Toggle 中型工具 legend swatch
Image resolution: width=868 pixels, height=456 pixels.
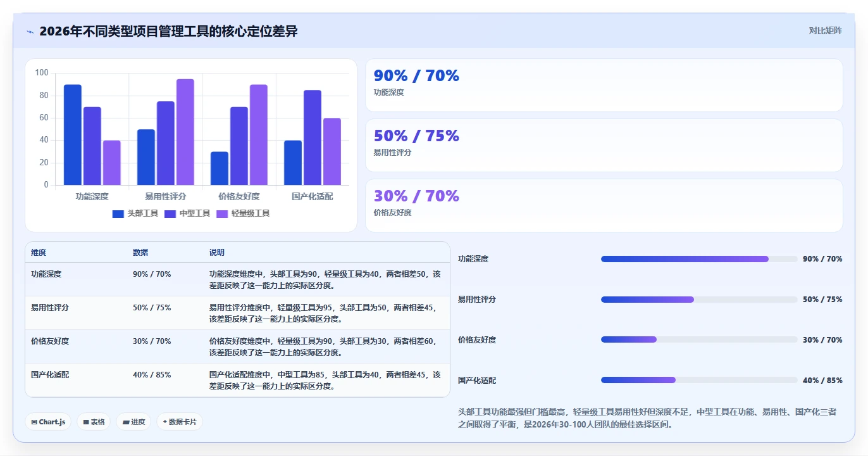(x=170, y=214)
